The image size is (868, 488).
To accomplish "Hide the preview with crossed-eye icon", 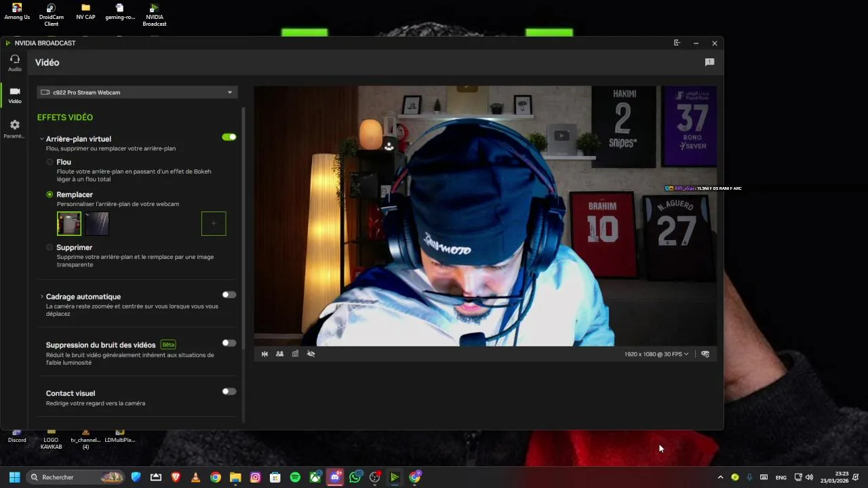I will pos(311,354).
